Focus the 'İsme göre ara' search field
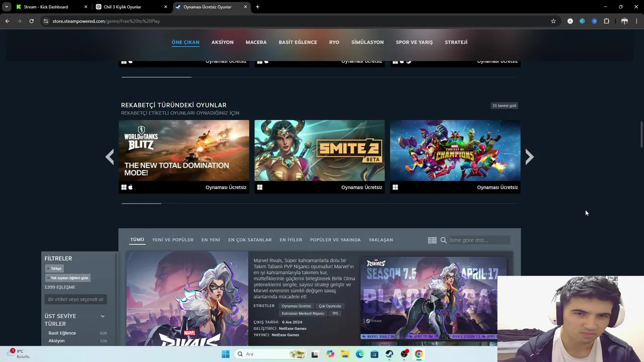The width and height of the screenshot is (644, 362). point(478,240)
